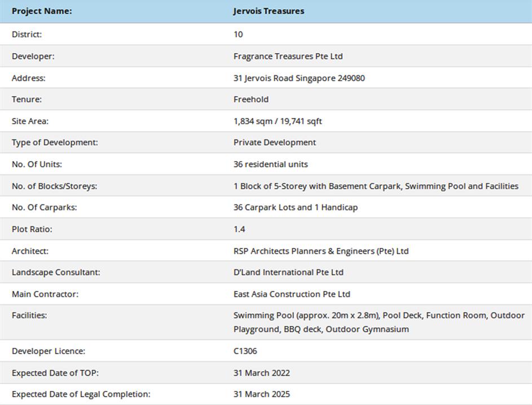Click the 'Jervois Treasures' project name header

tap(269, 11)
